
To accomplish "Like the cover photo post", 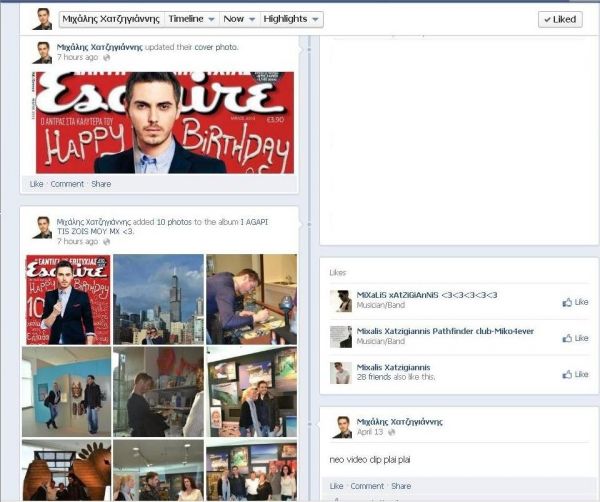I will pyautogui.click(x=36, y=184).
